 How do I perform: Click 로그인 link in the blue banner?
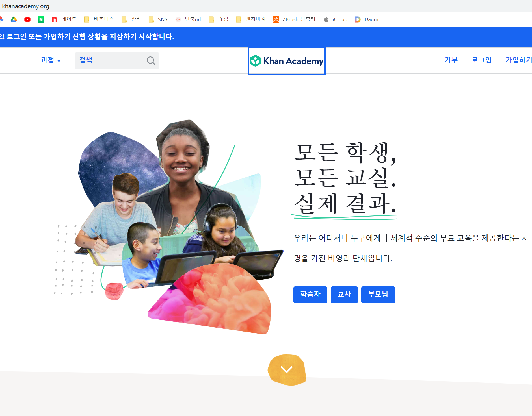coord(16,37)
